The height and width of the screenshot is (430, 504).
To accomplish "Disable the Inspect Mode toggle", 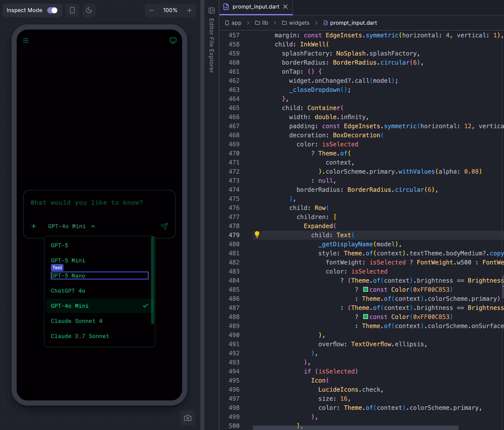I will pyautogui.click(x=53, y=10).
